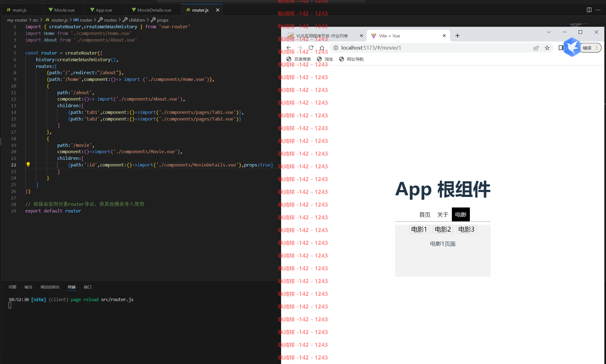
Task: Open the 百度搜索 bookmark
Action: [x=299, y=59]
